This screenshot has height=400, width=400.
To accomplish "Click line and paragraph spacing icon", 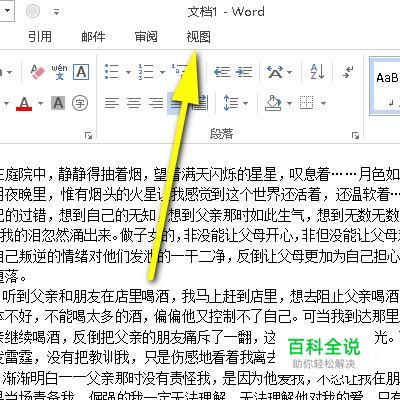I will (231, 103).
